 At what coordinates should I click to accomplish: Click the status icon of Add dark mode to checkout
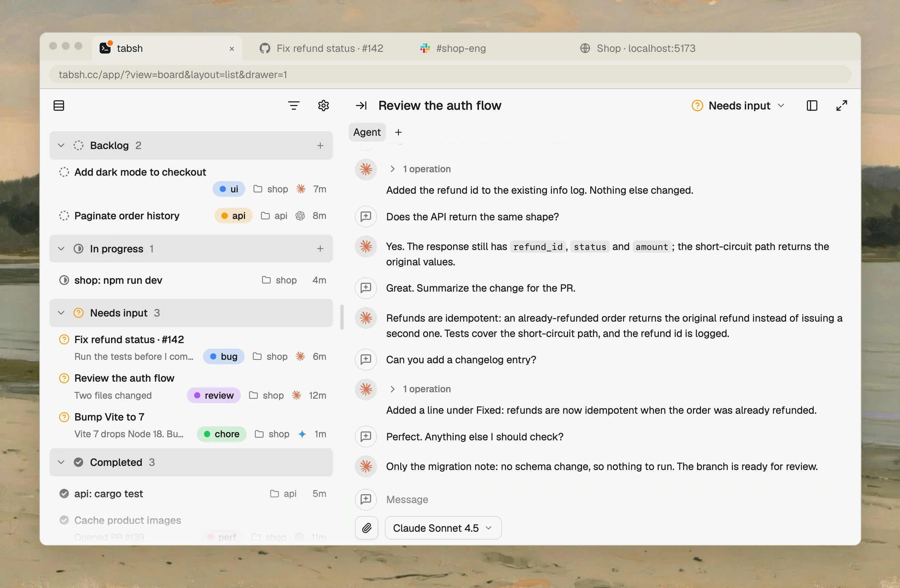click(64, 172)
